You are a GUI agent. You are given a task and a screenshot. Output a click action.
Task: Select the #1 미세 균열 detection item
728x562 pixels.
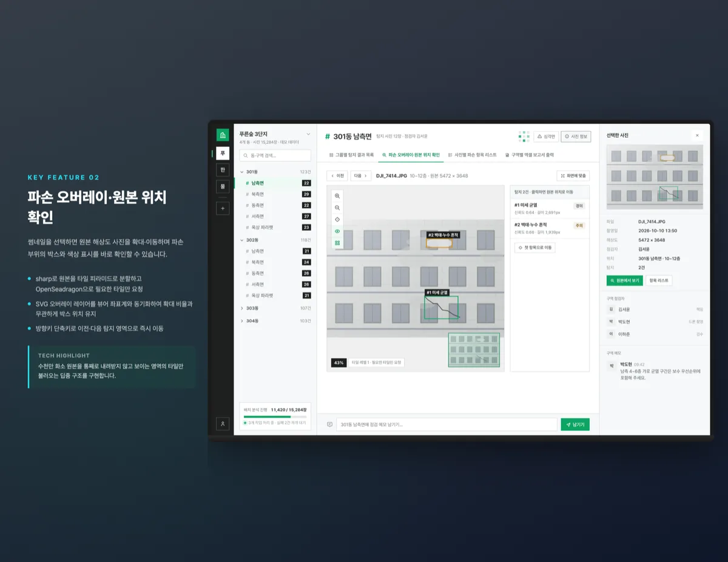tap(550, 209)
